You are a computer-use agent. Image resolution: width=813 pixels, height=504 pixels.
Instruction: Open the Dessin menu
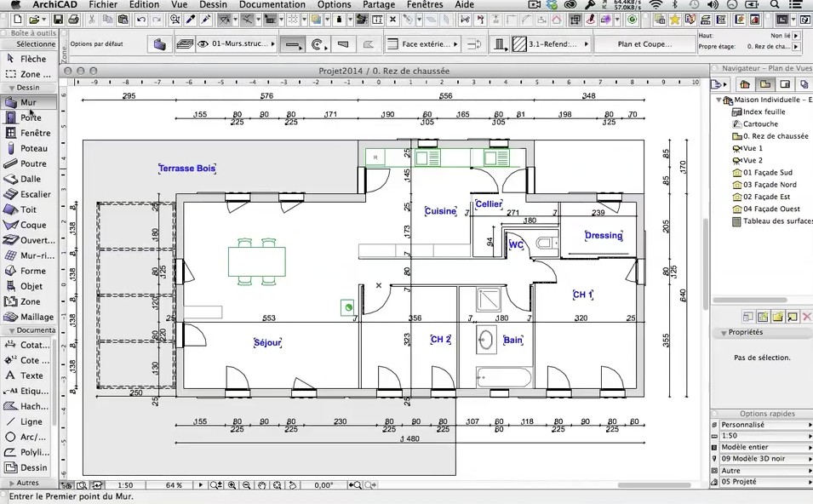[x=214, y=4]
